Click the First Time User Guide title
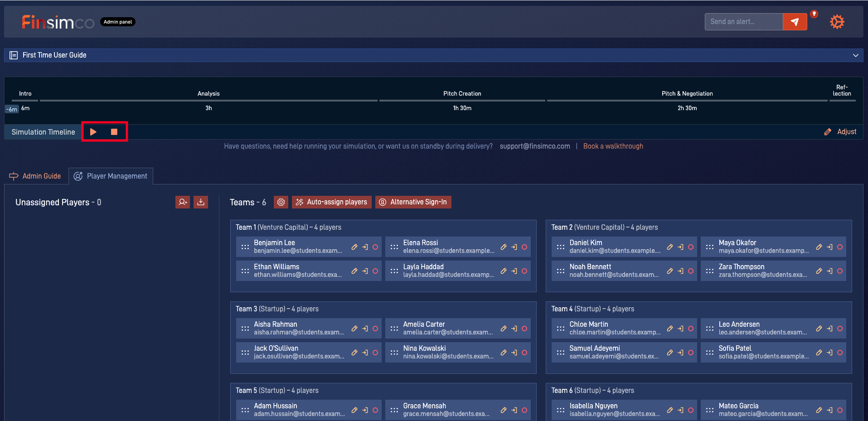Screen dimensions: 868x421 54,55
